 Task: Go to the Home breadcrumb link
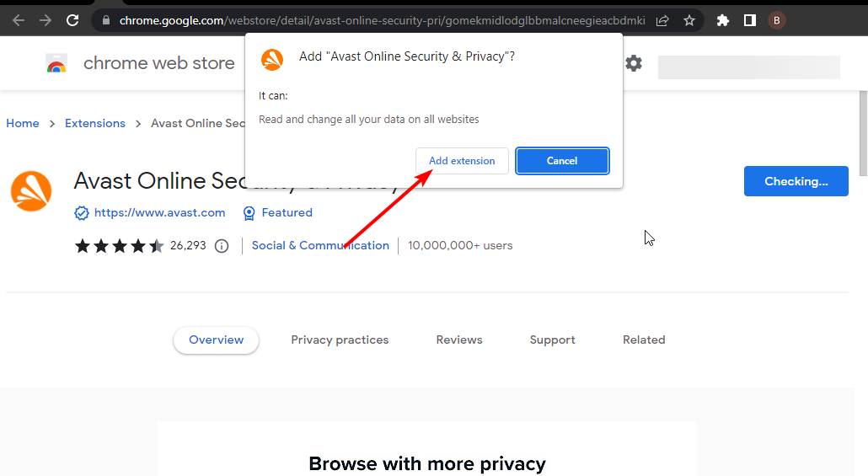click(23, 123)
